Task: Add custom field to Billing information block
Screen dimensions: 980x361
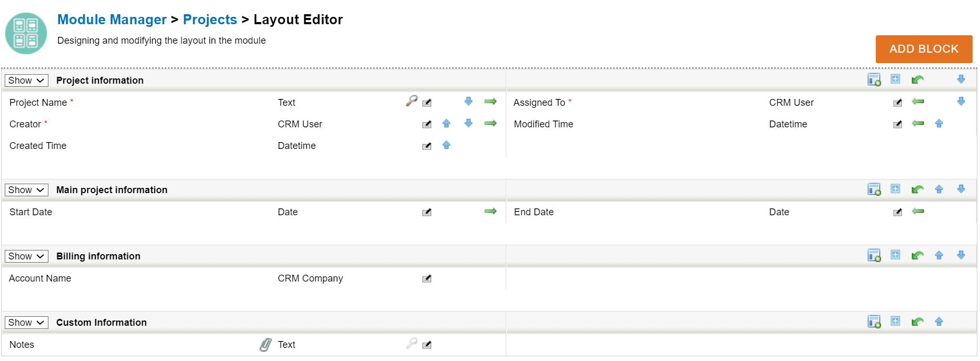Action: pos(874,256)
